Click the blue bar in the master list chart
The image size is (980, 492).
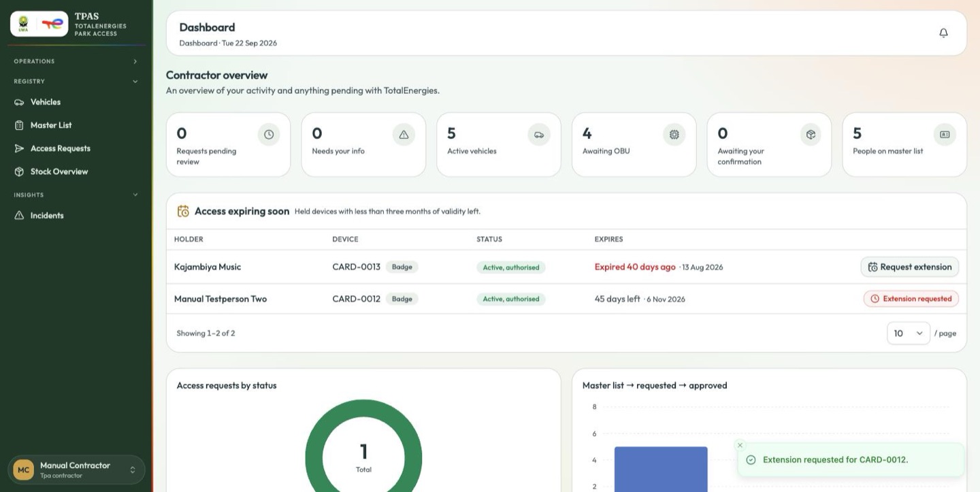click(661, 470)
